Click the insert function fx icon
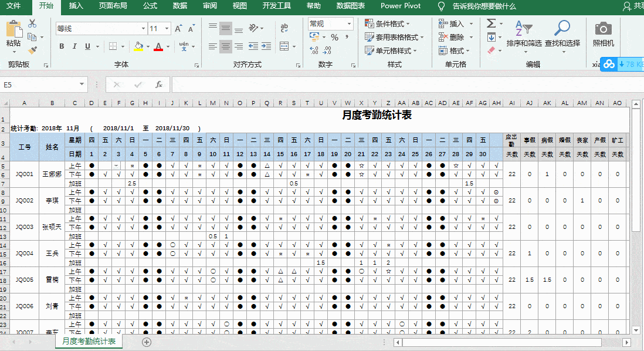This screenshot has height=351, width=644. [158, 85]
